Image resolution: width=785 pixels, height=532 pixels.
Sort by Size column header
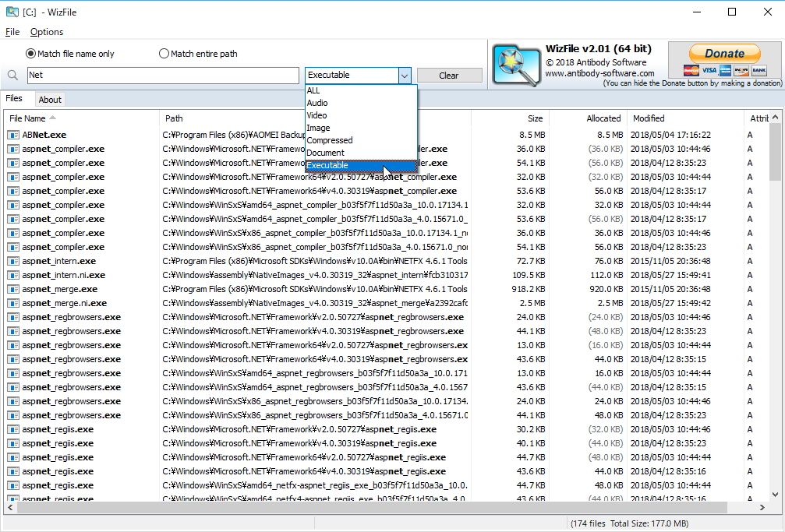510,118
